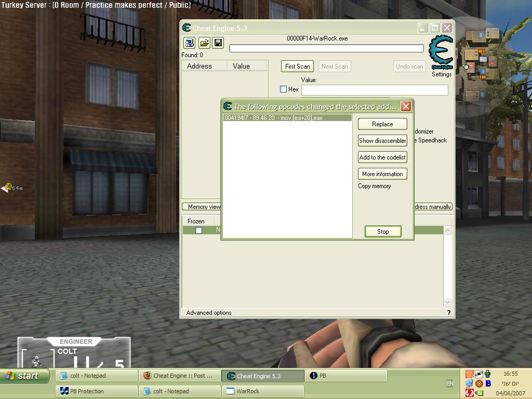Open the process selector computer icon
Viewport: 532px width, 399px height.
[189, 43]
